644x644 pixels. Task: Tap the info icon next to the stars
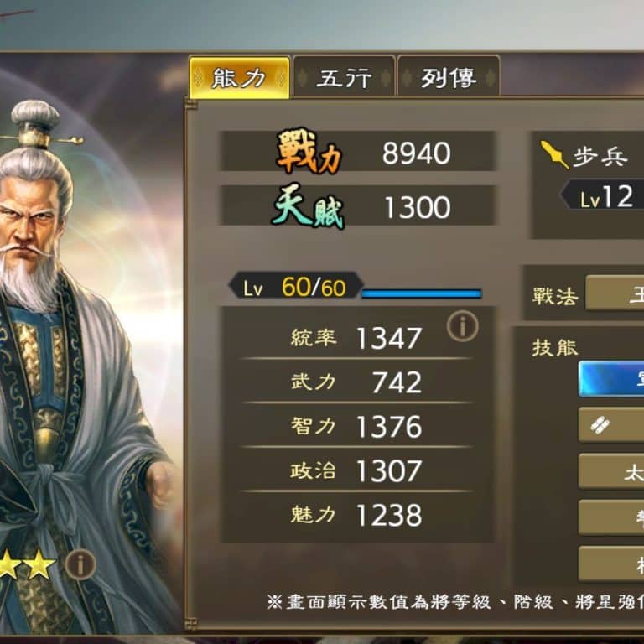tap(80, 564)
